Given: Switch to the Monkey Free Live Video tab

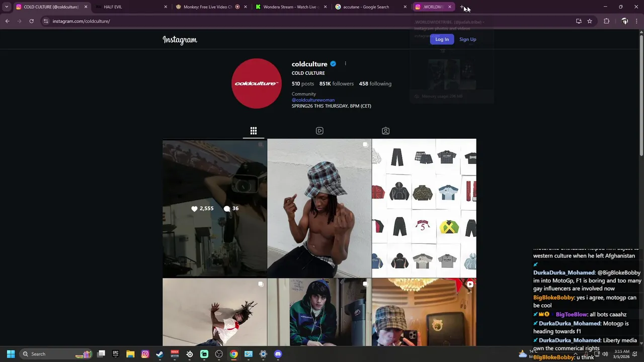Looking at the screenshot, I should coord(211,7).
